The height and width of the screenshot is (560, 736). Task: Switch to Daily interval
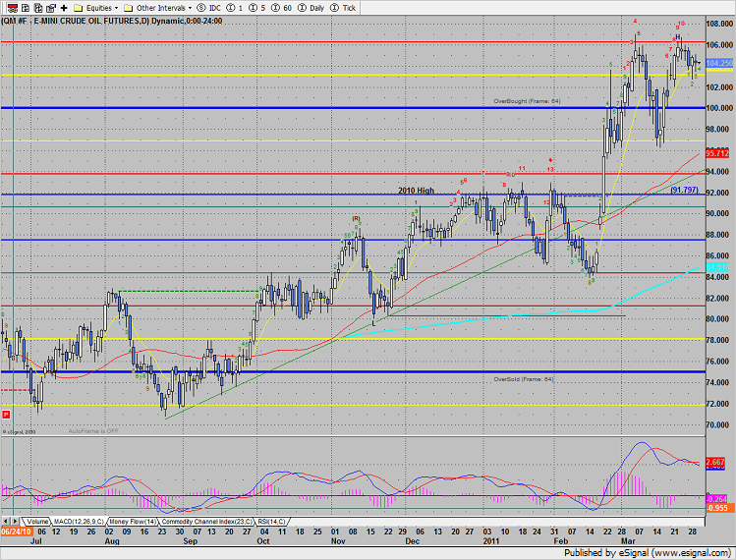point(311,8)
